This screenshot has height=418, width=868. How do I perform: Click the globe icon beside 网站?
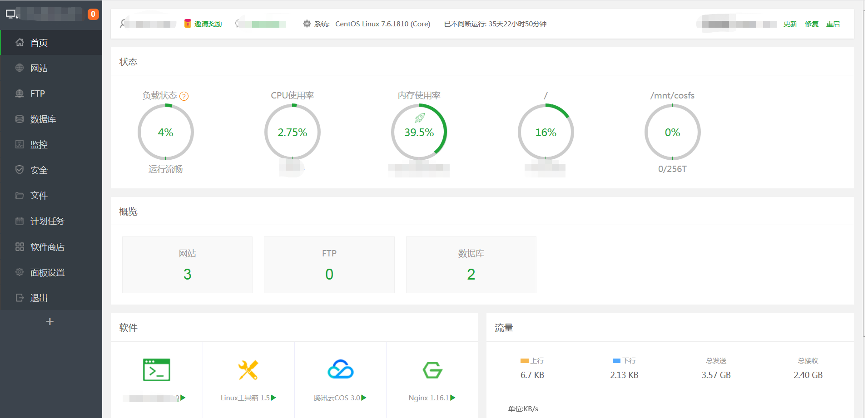(20, 68)
